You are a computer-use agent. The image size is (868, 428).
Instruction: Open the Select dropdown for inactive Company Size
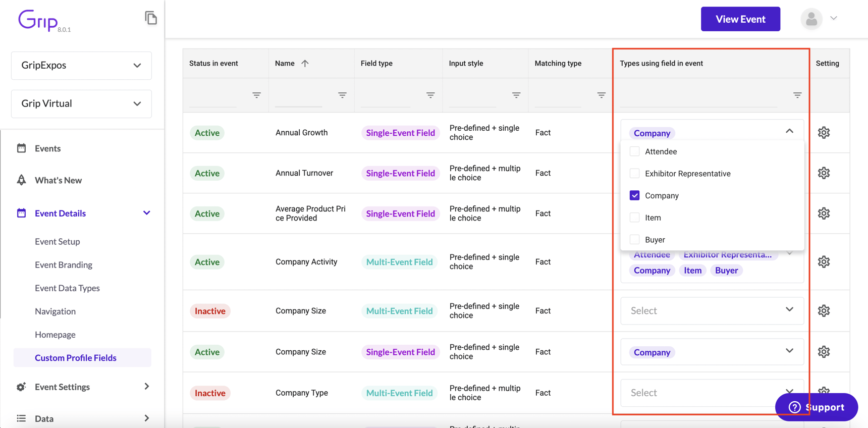(x=712, y=310)
